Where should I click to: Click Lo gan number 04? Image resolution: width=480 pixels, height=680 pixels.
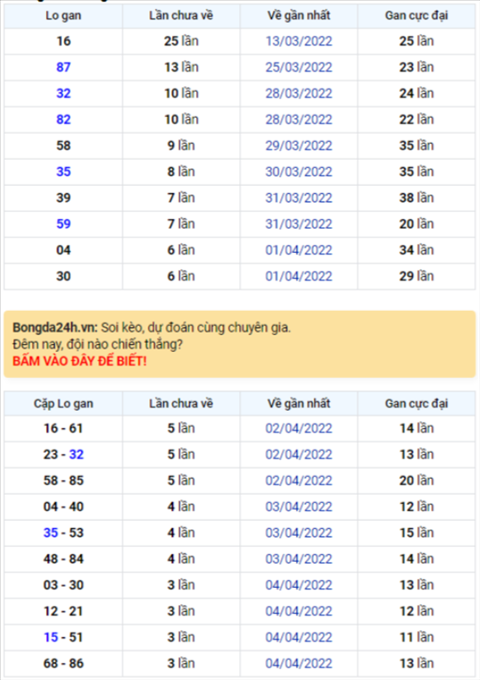click(x=63, y=250)
